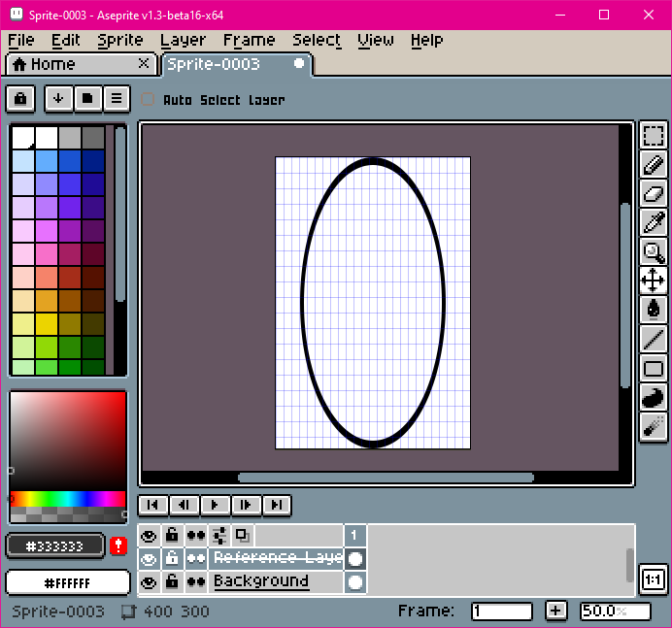Select frame 1 header in timeline
672x628 pixels.
click(x=354, y=536)
